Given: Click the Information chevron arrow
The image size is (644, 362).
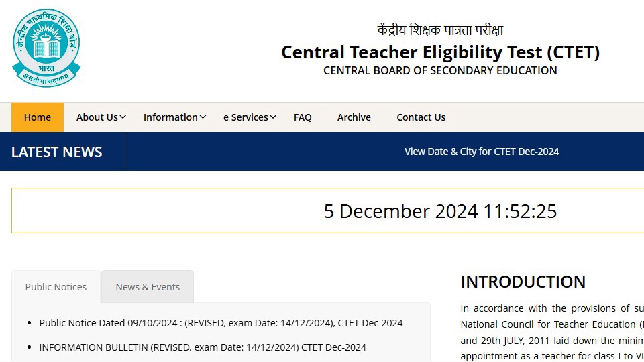Looking at the screenshot, I should 203,117.
